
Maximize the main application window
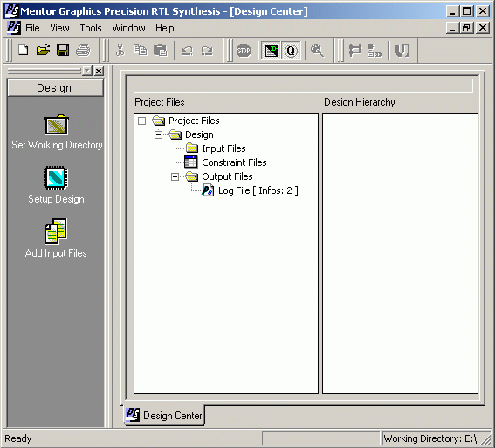[x=466, y=11]
